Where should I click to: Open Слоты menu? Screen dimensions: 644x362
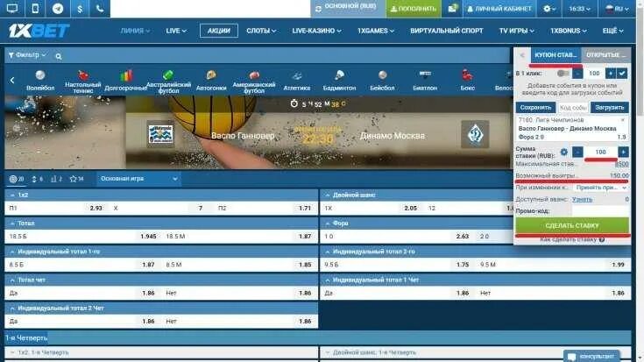(x=261, y=31)
